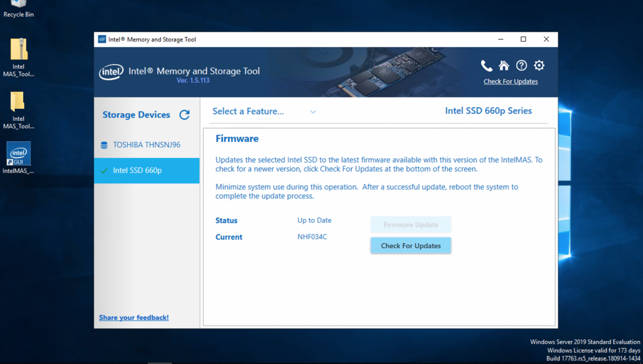This screenshot has height=364, width=643.
Task: Click the Intel SSD 660p Series title
Action: pos(489,111)
